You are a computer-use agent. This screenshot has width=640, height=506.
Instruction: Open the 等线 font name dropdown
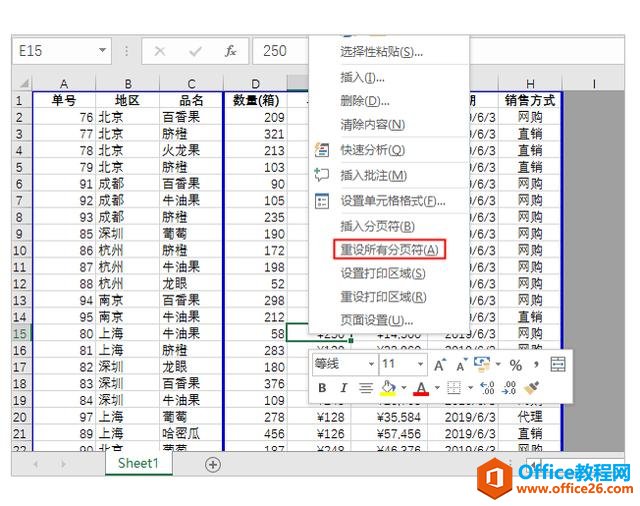(371, 364)
